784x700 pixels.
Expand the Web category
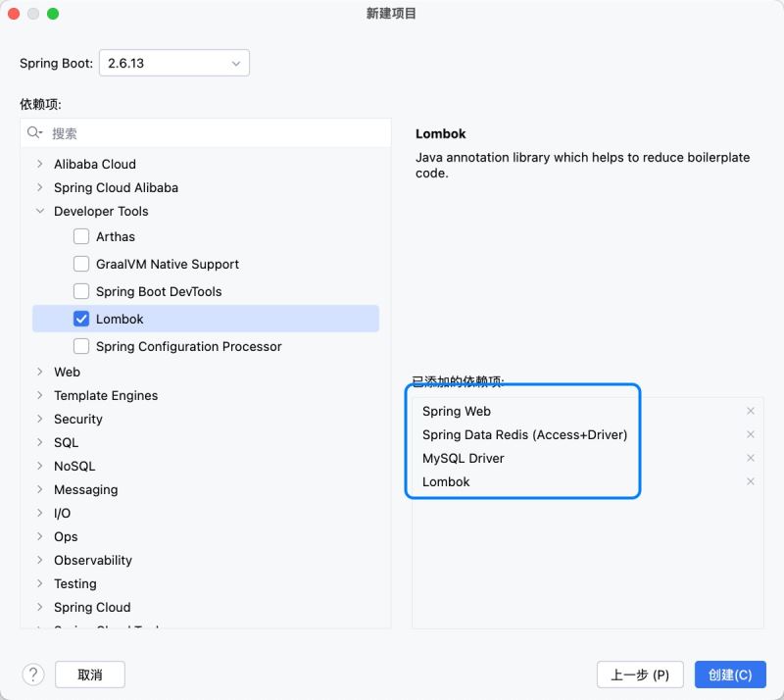click(x=40, y=372)
